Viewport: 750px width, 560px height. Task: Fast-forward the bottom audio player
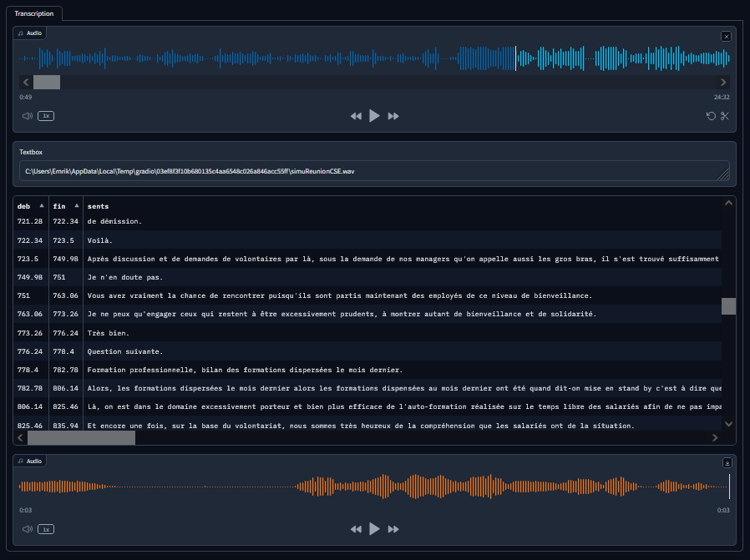coord(393,528)
